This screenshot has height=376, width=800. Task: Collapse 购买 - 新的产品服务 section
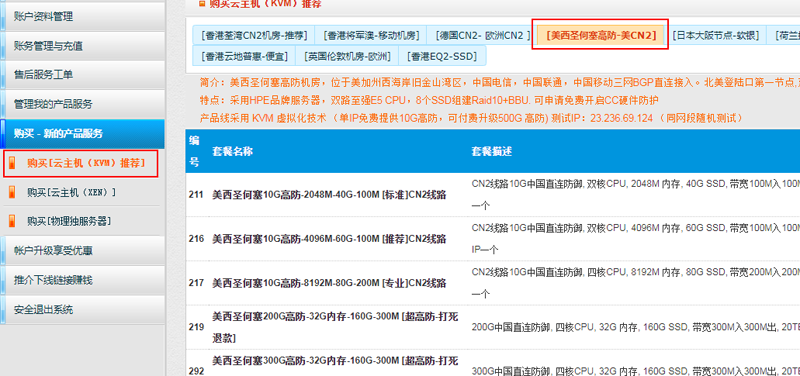[83, 134]
